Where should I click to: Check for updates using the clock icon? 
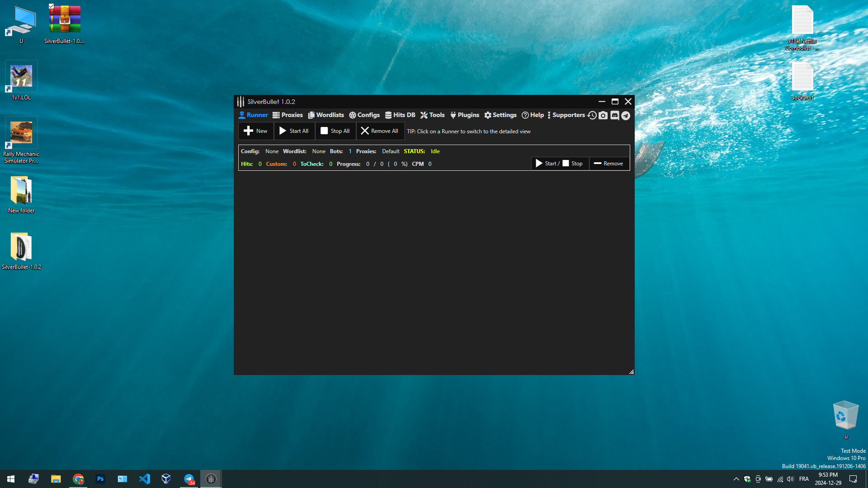pos(592,115)
